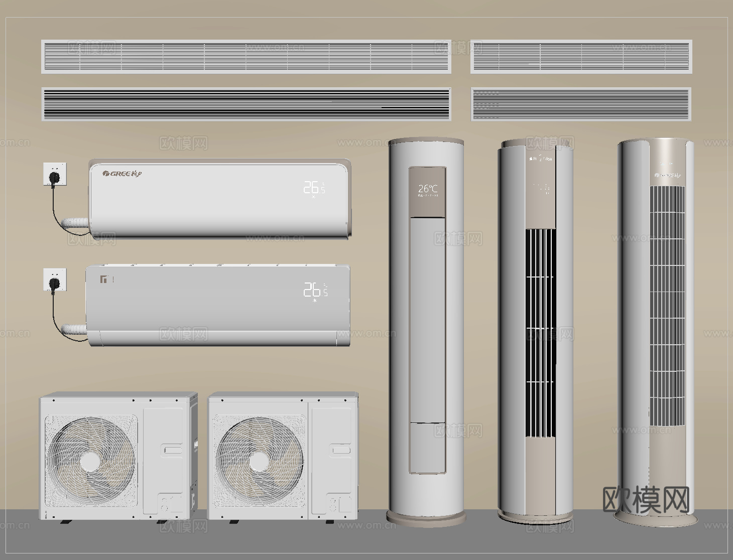Viewport: 733px width, 560px height.
Task: Select the 26°C readout on the left tower unit
Action: point(428,189)
